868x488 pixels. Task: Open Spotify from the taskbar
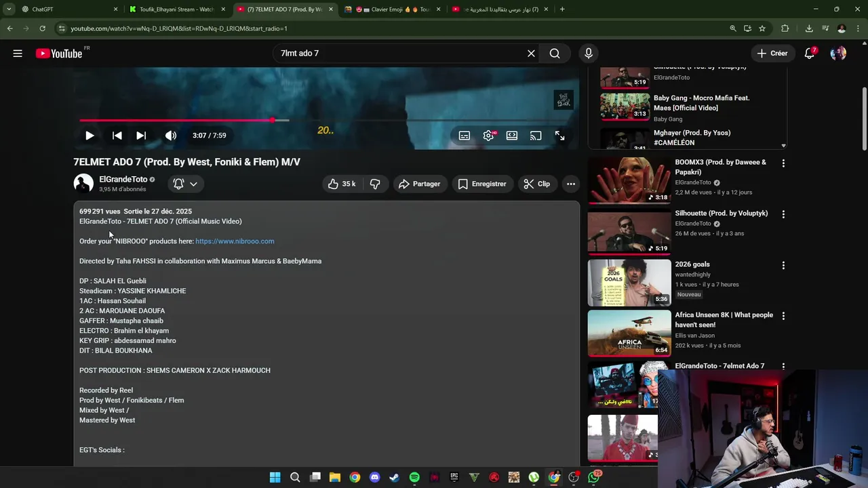[x=414, y=477]
